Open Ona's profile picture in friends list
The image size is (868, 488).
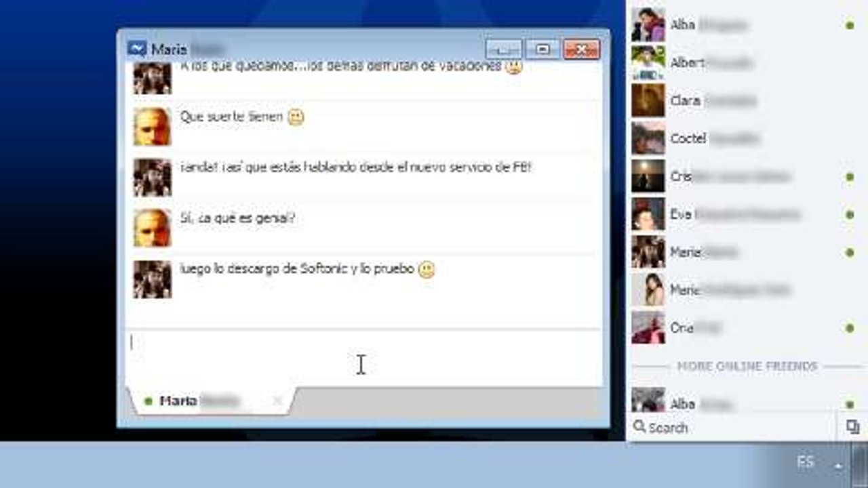[648, 328]
